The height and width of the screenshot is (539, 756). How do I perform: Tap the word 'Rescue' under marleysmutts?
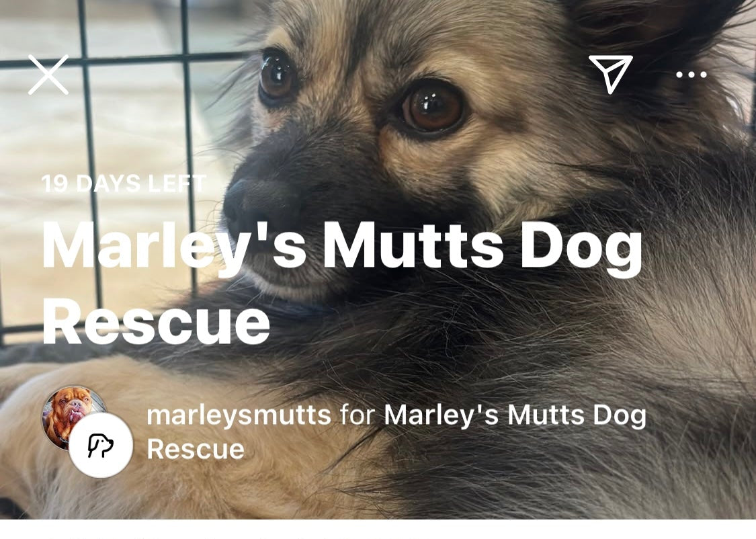coord(196,450)
